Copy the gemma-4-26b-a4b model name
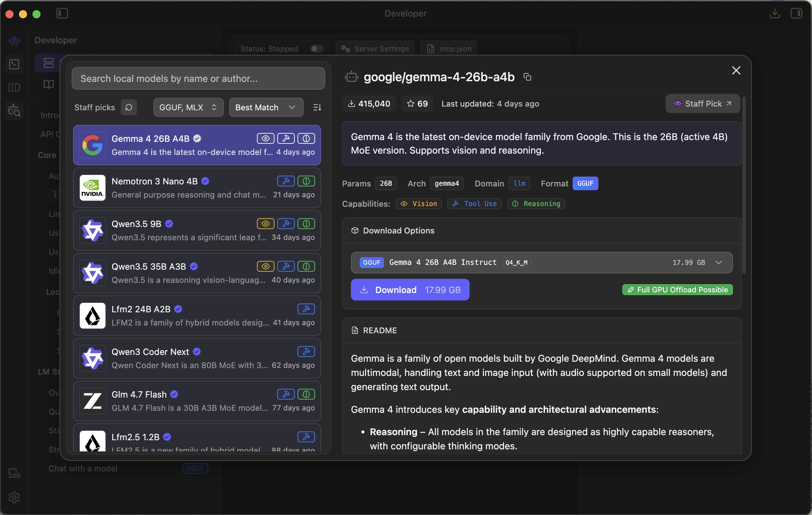Image resolution: width=812 pixels, height=515 pixels. coord(527,77)
